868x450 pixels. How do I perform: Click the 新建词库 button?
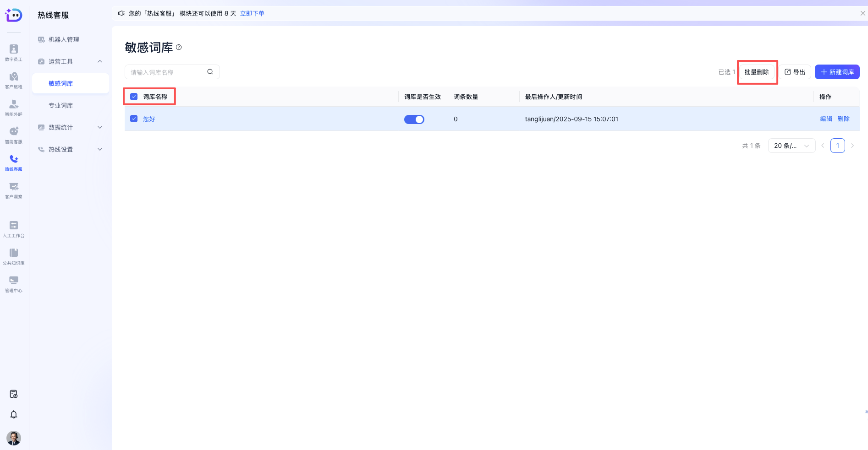point(837,72)
